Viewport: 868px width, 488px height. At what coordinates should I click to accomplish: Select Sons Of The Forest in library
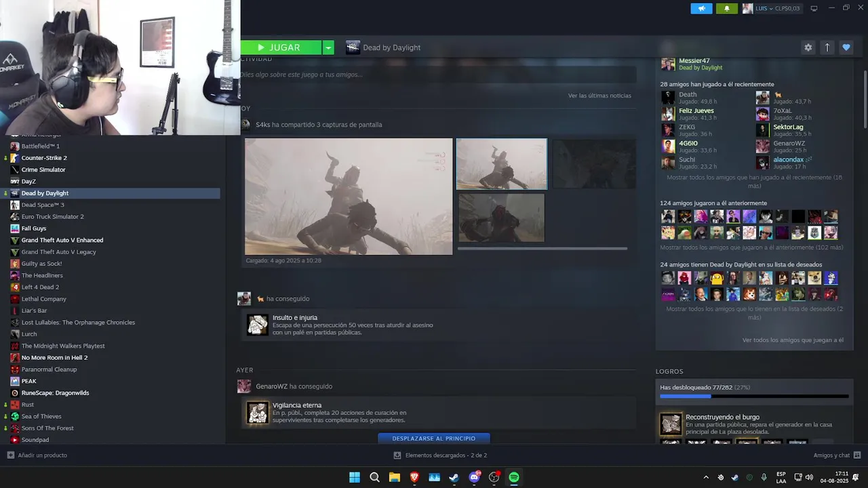(x=47, y=428)
